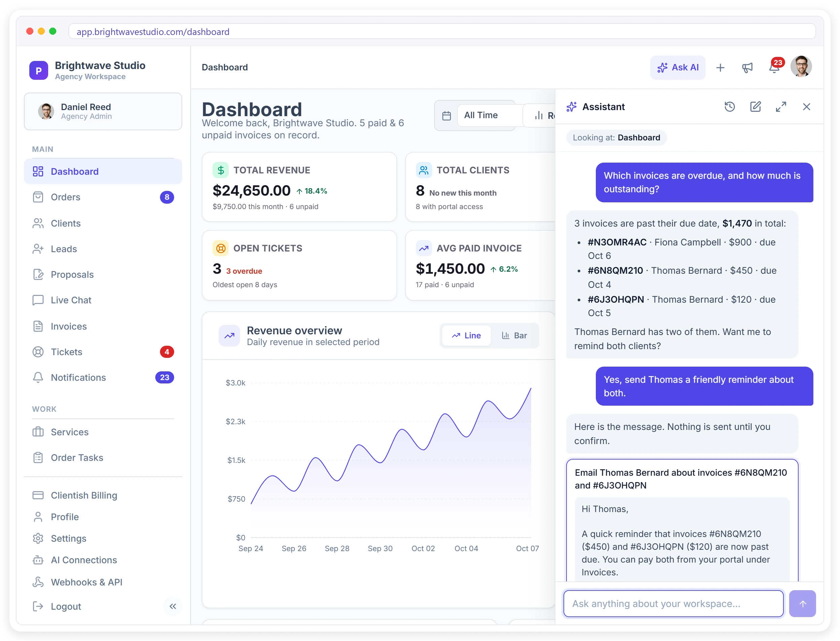
Task: Click the plus icon in the top bar
Action: tap(720, 68)
